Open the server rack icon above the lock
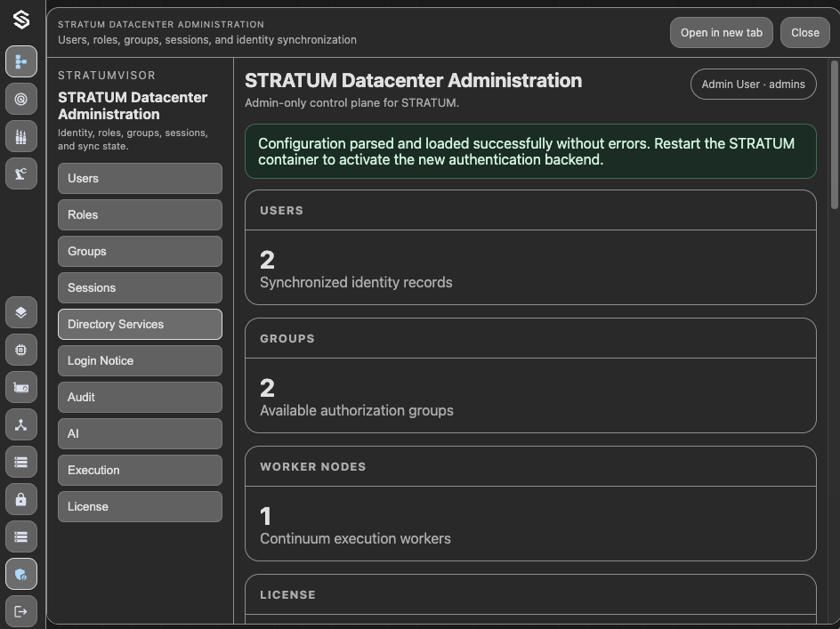Screen dimensions: 840x629 click(21, 462)
